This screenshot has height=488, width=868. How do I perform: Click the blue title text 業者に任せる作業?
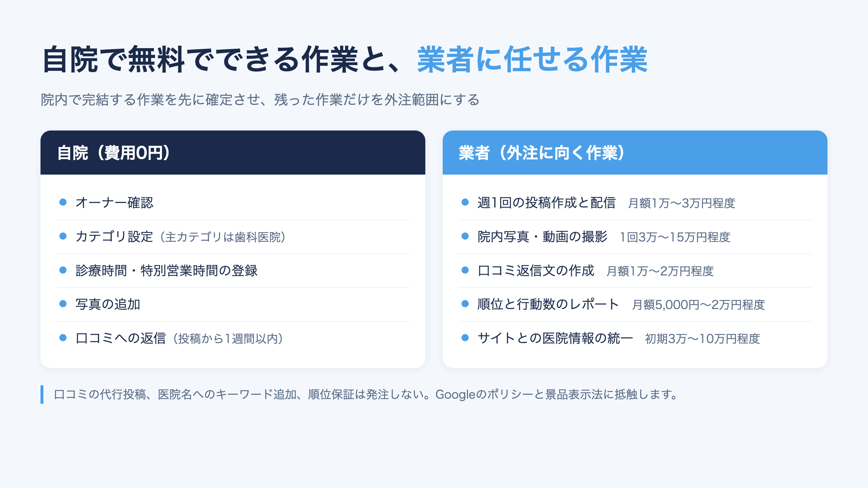click(x=532, y=60)
